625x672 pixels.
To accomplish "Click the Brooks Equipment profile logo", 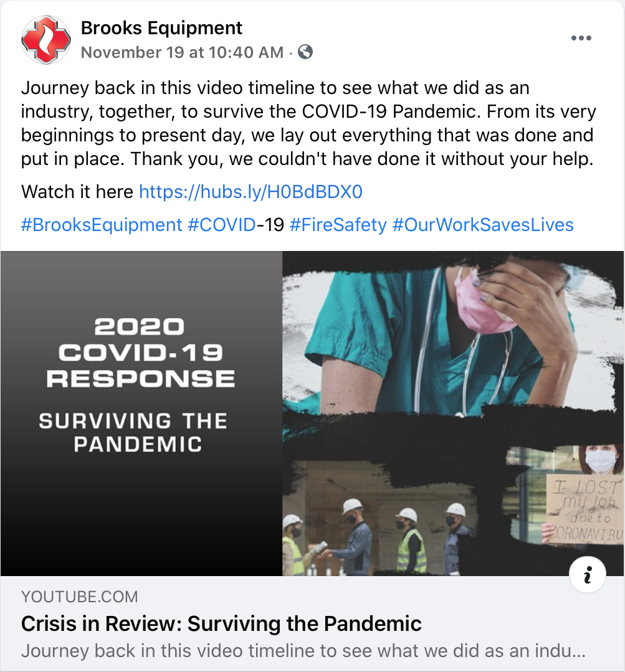I will (46, 40).
